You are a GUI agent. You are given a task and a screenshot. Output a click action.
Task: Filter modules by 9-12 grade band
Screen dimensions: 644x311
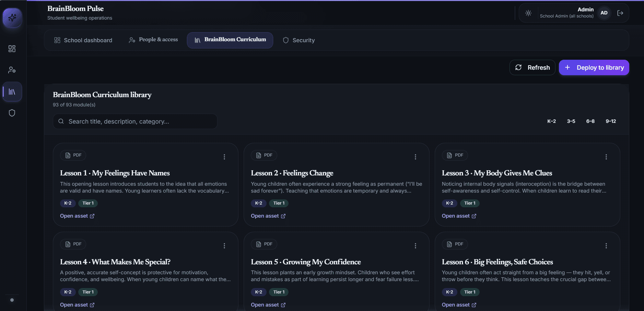tap(611, 121)
